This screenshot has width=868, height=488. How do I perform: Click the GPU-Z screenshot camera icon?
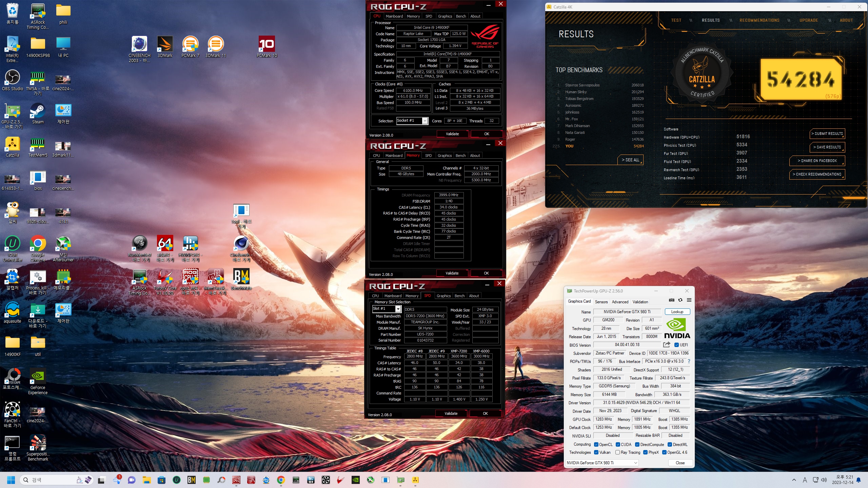[671, 300]
